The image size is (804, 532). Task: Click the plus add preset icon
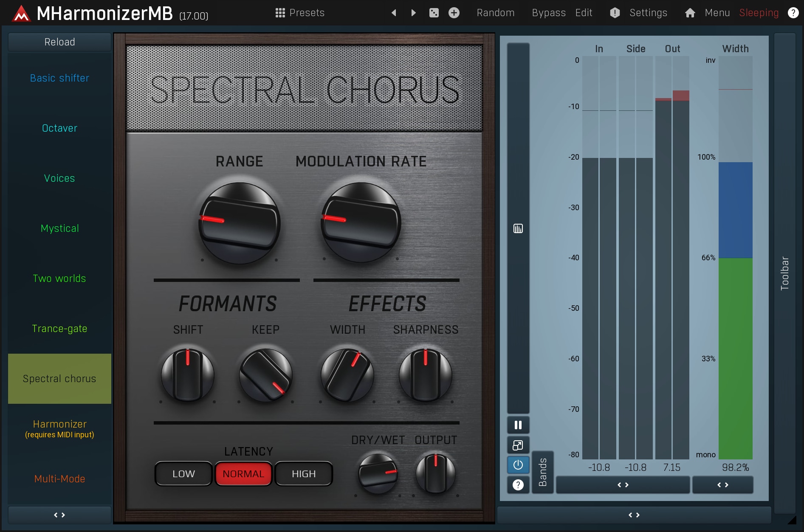pos(454,13)
